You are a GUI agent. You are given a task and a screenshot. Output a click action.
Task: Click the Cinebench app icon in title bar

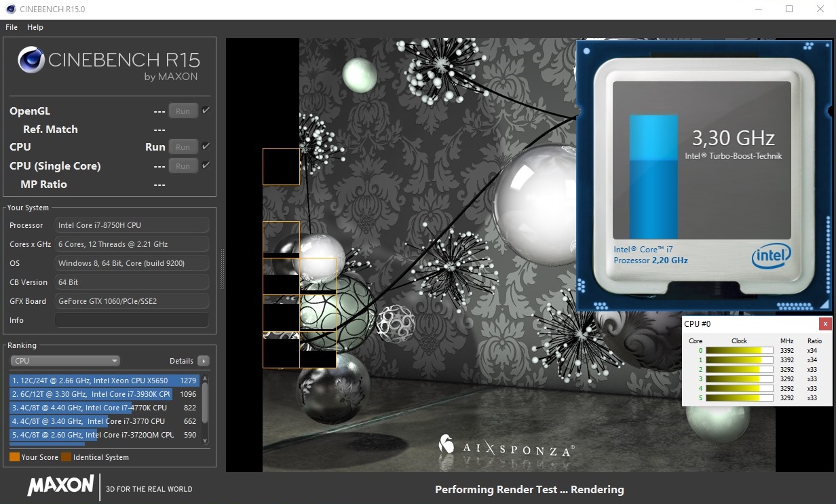tap(11, 9)
